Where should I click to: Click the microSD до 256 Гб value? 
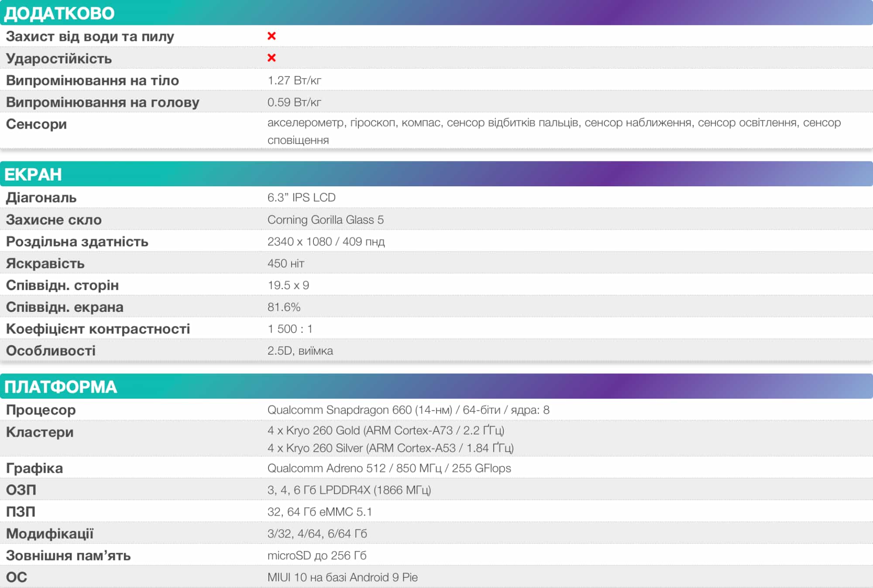(316, 555)
